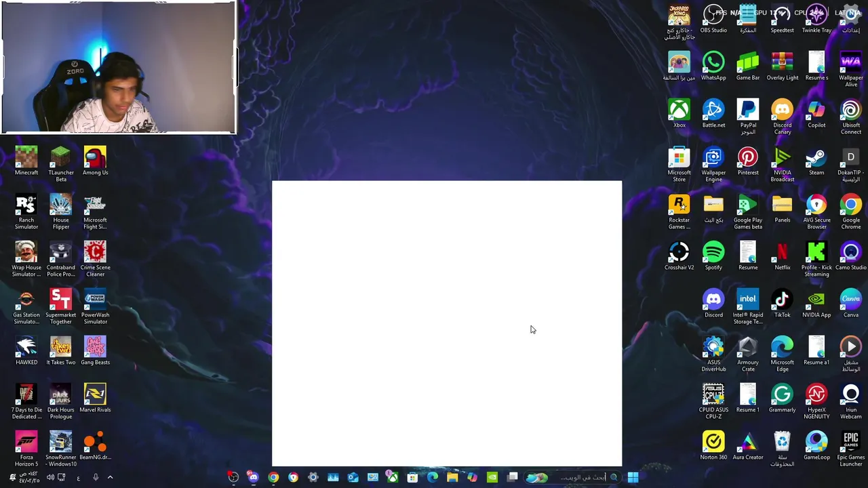868x488 pixels.
Task: Select the Panels folder icon
Action: (782, 209)
